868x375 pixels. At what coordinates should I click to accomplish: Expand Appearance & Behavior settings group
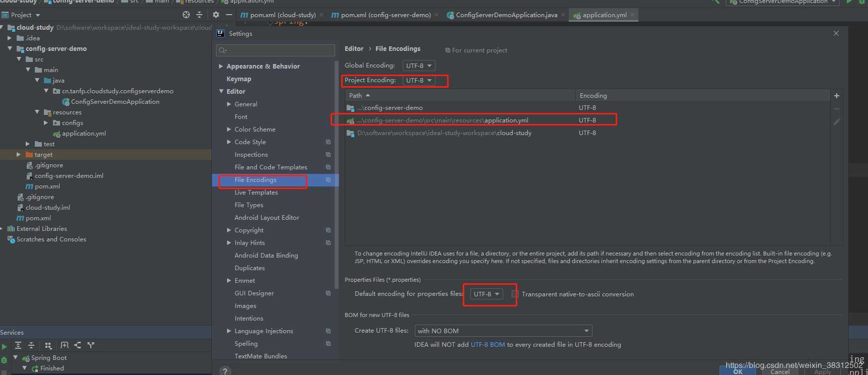pos(221,67)
